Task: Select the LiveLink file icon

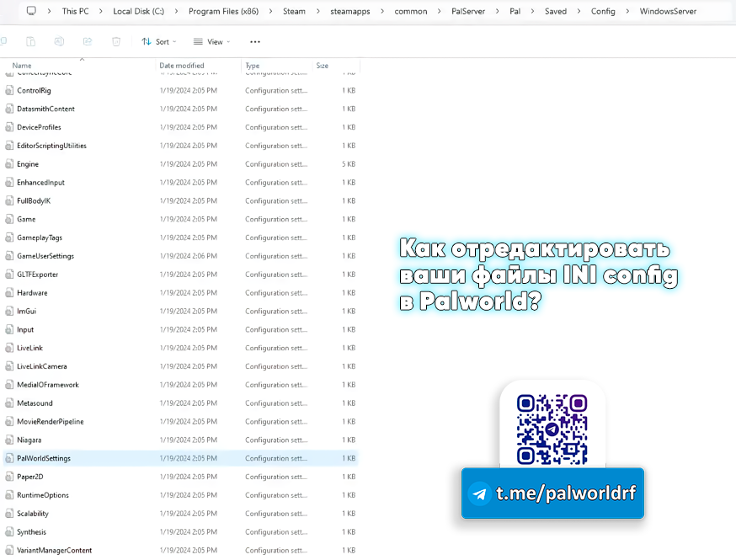Action: 9,348
